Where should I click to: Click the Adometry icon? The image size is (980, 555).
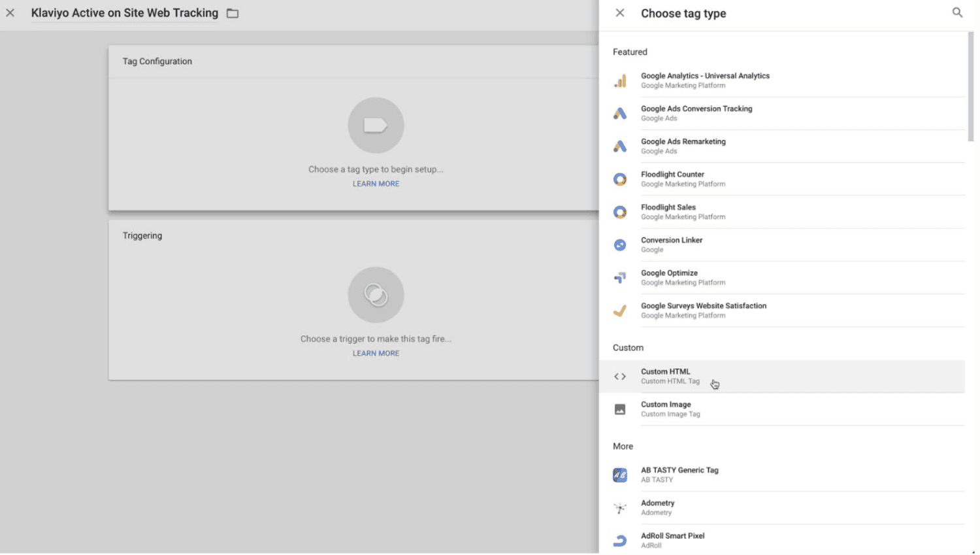click(620, 508)
